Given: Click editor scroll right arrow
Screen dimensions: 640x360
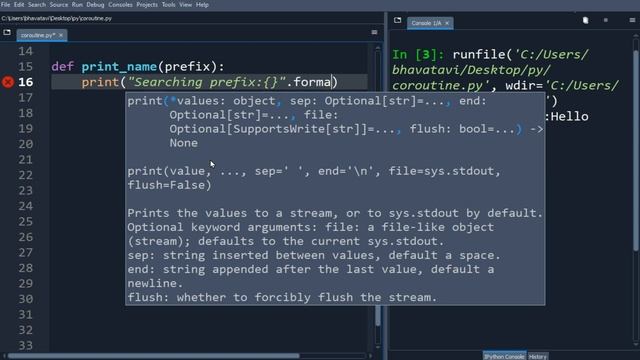Looking at the screenshot, I should coord(370,356).
